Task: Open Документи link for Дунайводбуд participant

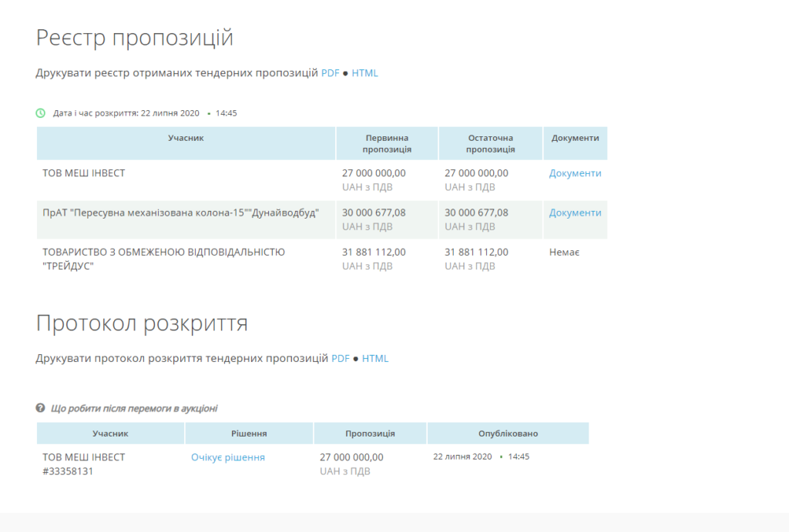Action: pos(575,212)
